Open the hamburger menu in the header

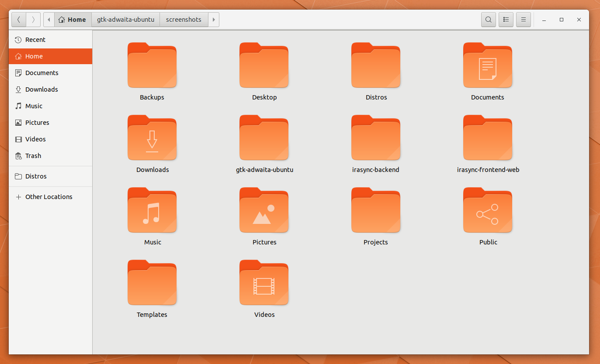[523, 20]
